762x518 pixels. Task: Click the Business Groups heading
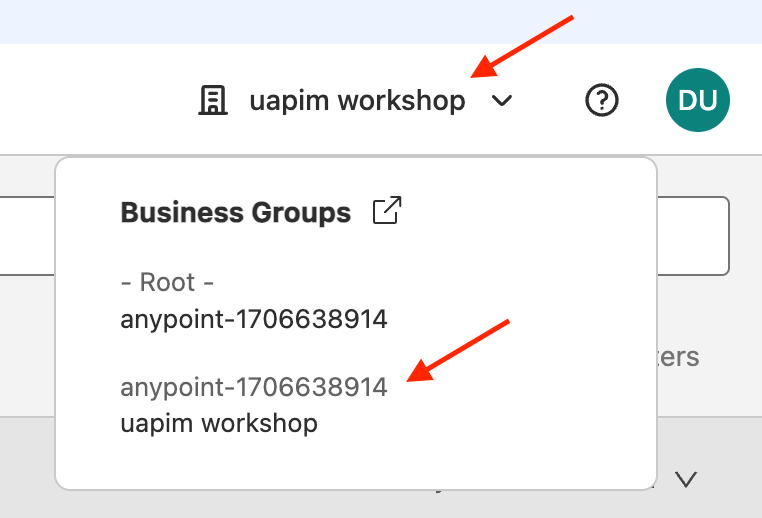235,212
